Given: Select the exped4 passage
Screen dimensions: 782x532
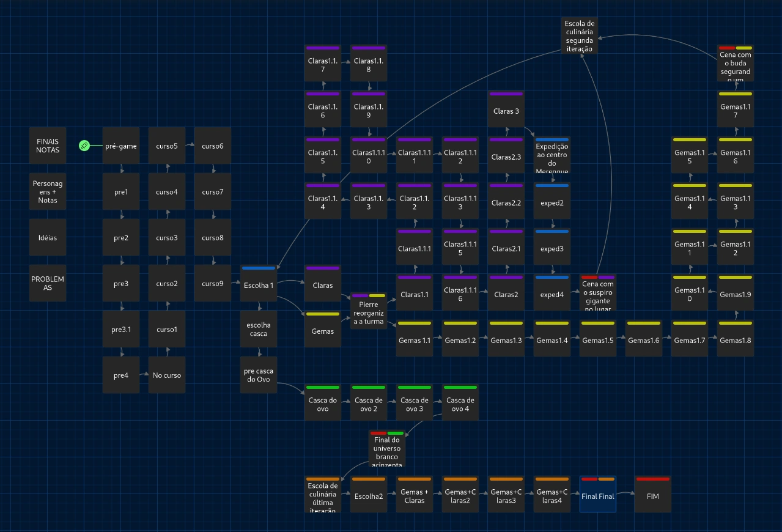Looking at the screenshot, I should click(x=552, y=295).
